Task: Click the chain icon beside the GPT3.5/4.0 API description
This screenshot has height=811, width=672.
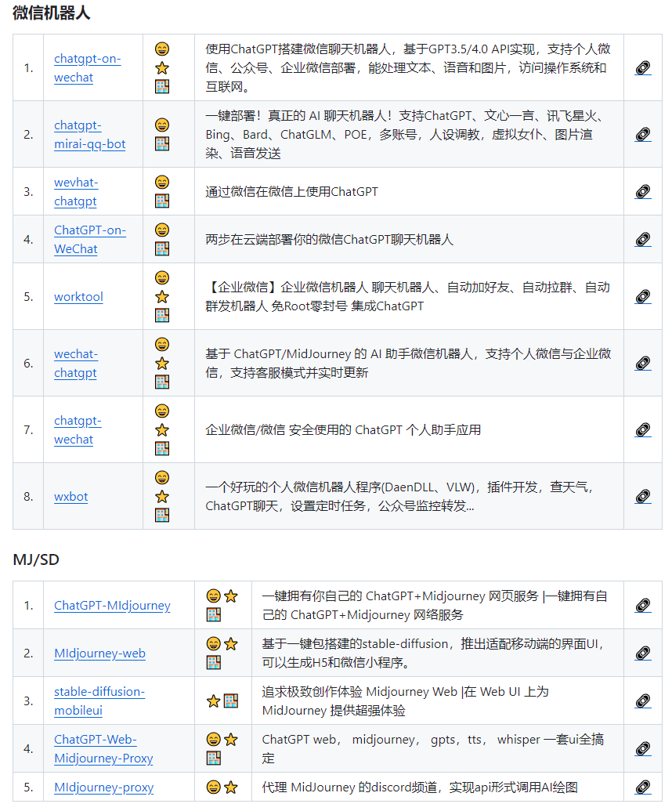Action: [642, 67]
